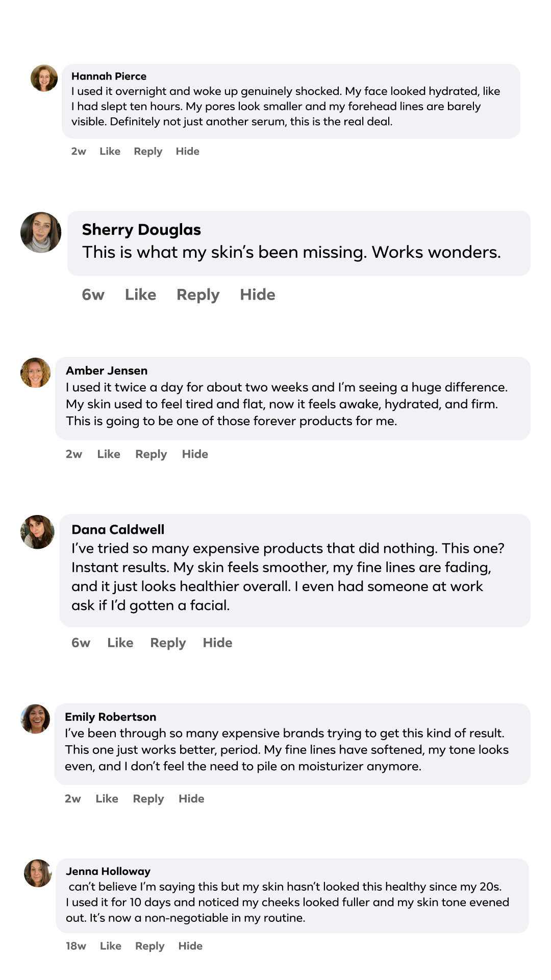The width and height of the screenshot is (551, 980).
Task: Like Amber Jensen's comment
Action: [x=109, y=454]
